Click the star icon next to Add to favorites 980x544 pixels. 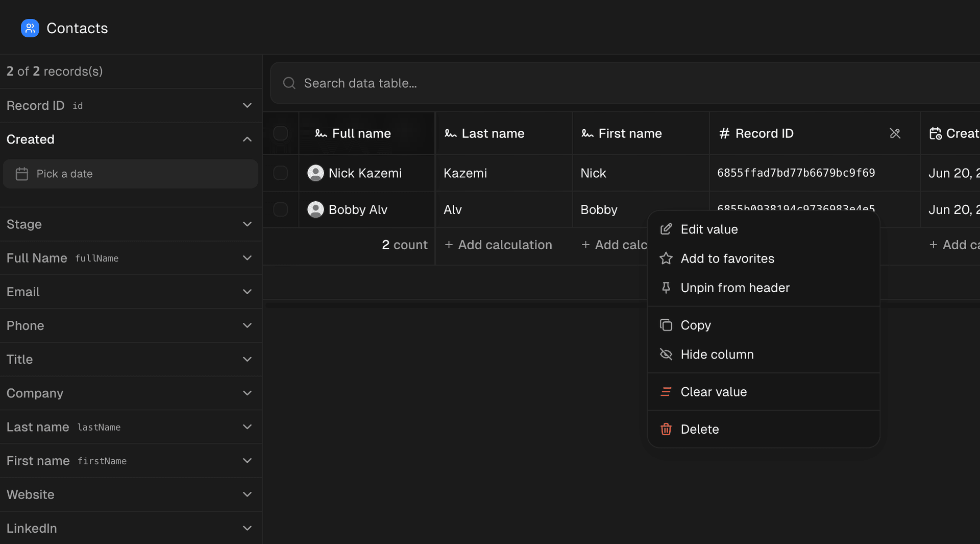pos(666,258)
